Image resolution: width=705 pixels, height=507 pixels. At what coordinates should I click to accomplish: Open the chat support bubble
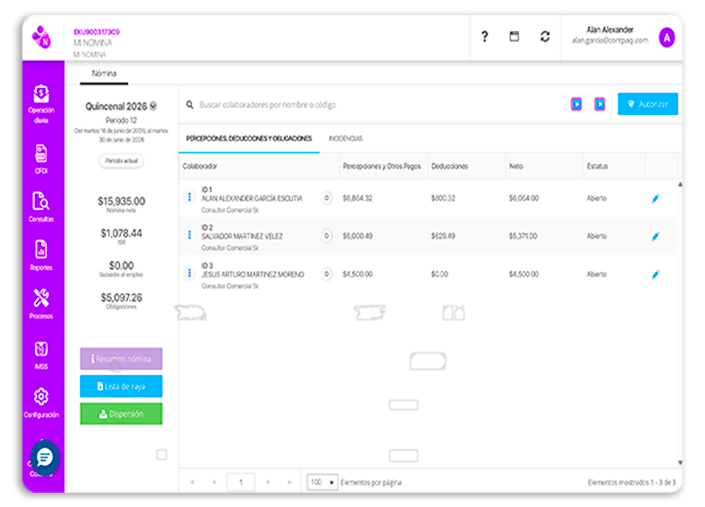click(x=45, y=458)
